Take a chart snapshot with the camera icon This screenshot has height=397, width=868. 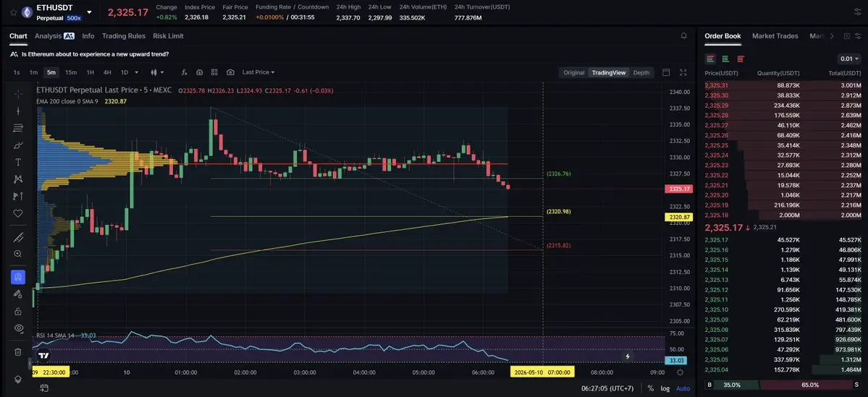click(x=230, y=72)
